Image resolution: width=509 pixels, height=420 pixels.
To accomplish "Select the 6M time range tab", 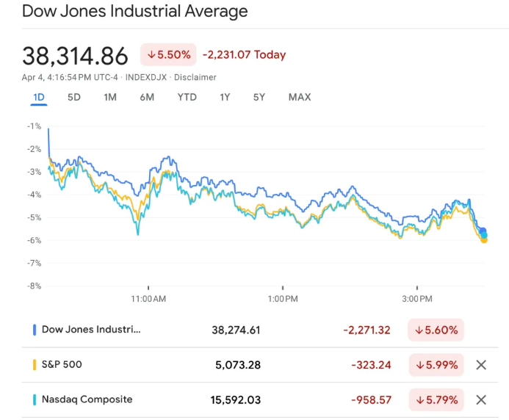I will [147, 97].
